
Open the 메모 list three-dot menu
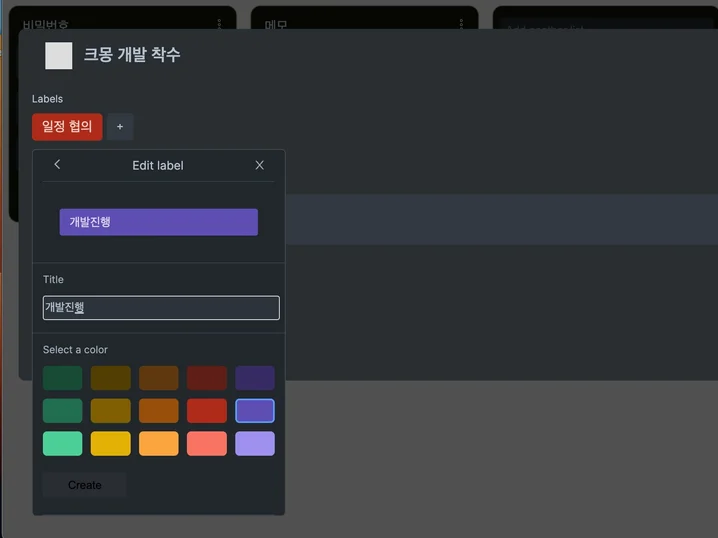tap(461, 22)
